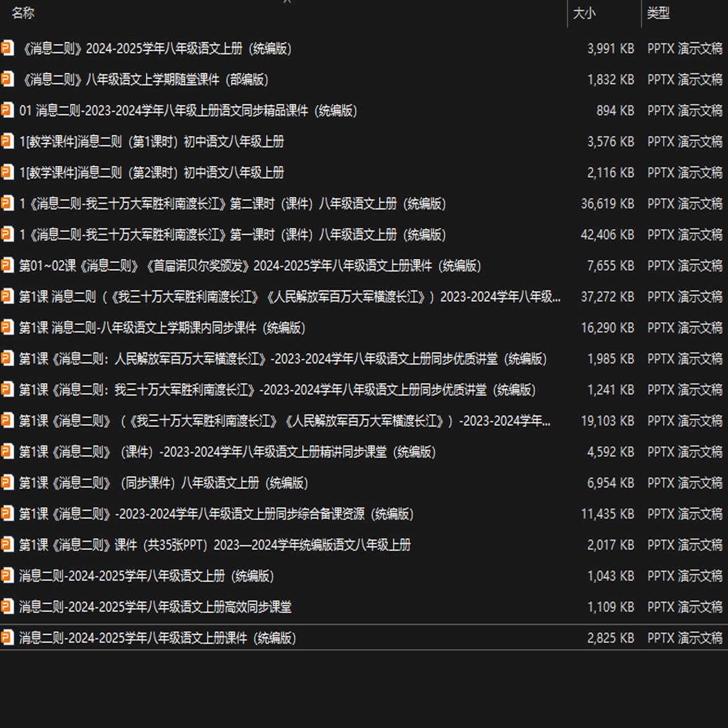This screenshot has width=728, height=728.
Task: Select file name 第01~02课《消息二则》《首届诺贝尔奖颁发》
Action: click(x=250, y=266)
